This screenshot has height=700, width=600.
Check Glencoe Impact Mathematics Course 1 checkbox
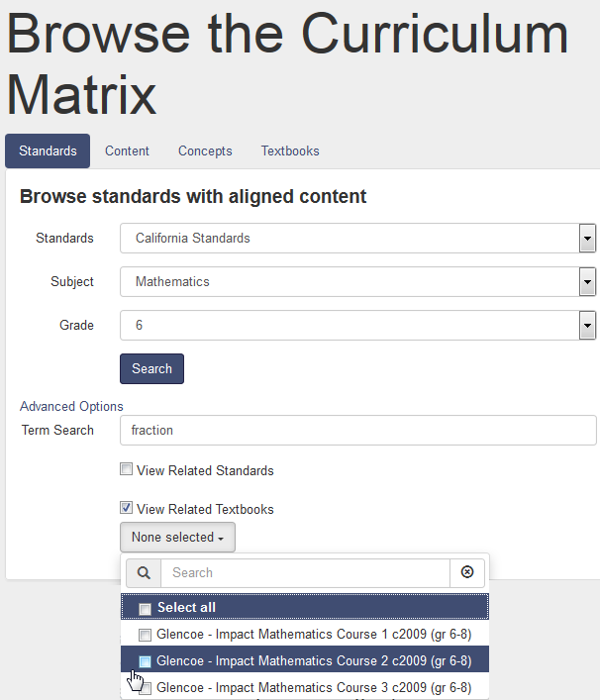click(145, 635)
